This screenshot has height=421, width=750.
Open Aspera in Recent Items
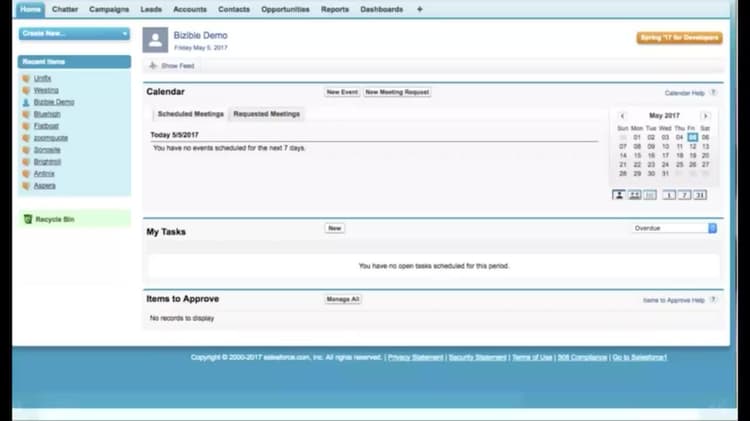click(x=44, y=186)
